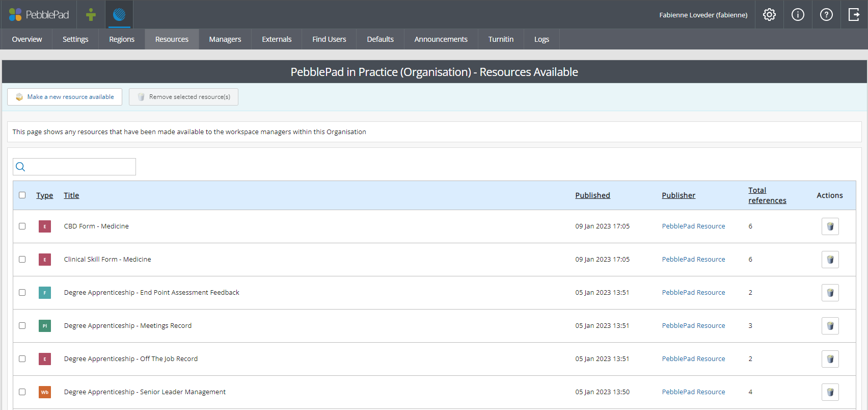Delete Clinical Skill Form - Medicine via trash icon

click(x=830, y=260)
